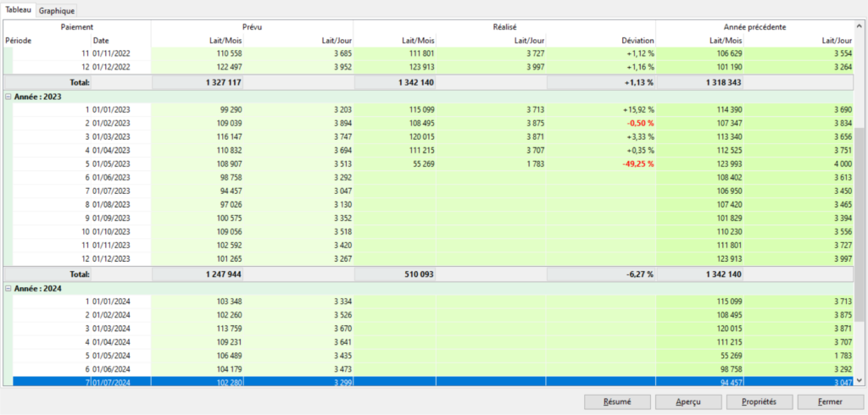Close the dialog with Fermer
This screenshot has width=868, height=415.
(x=831, y=401)
